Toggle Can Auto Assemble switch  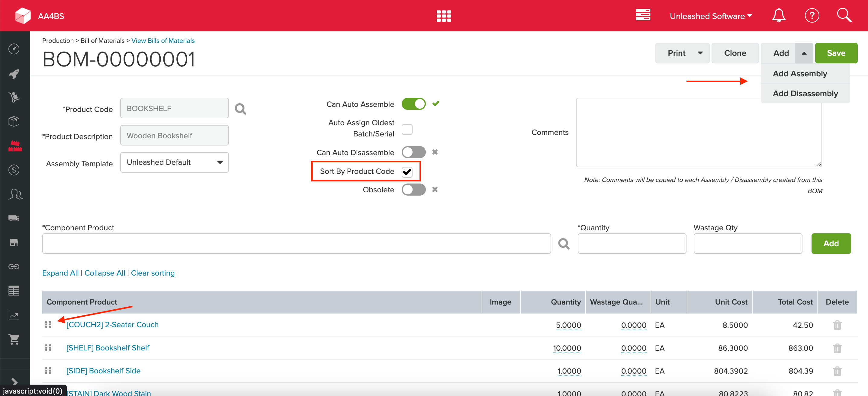pyautogui.click(x=413, y=104)
